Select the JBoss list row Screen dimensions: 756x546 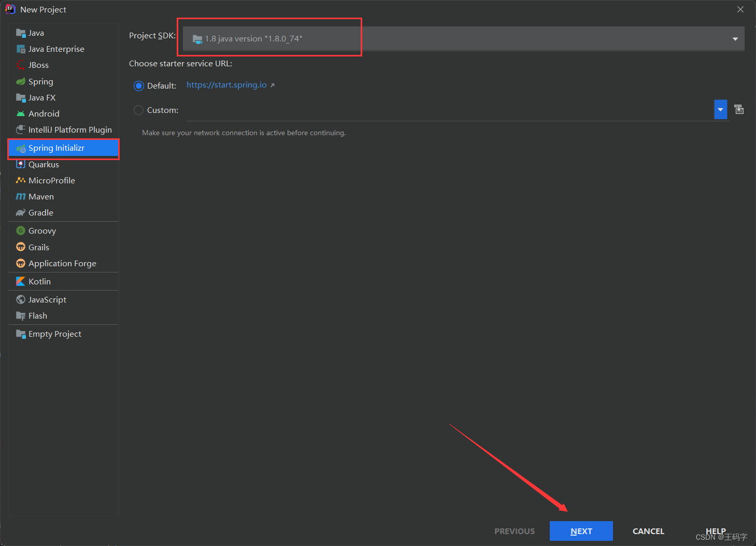point(63,65)
